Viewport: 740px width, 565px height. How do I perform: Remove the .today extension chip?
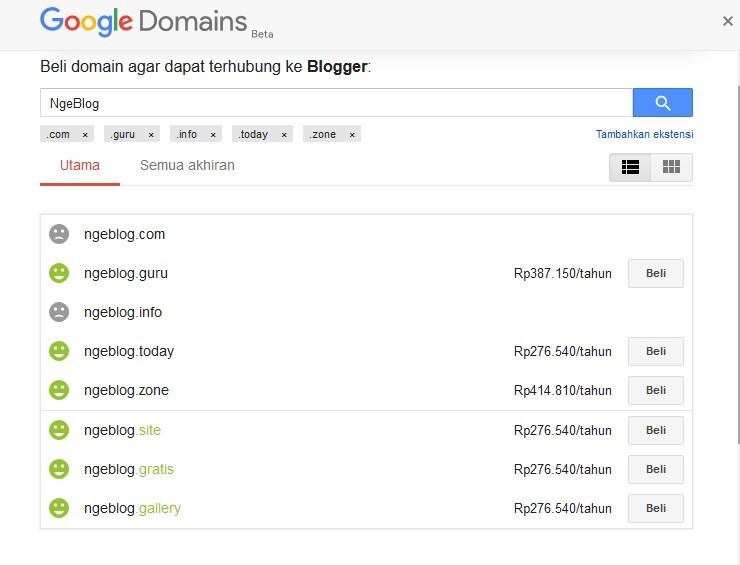click(x=284, y=135)
